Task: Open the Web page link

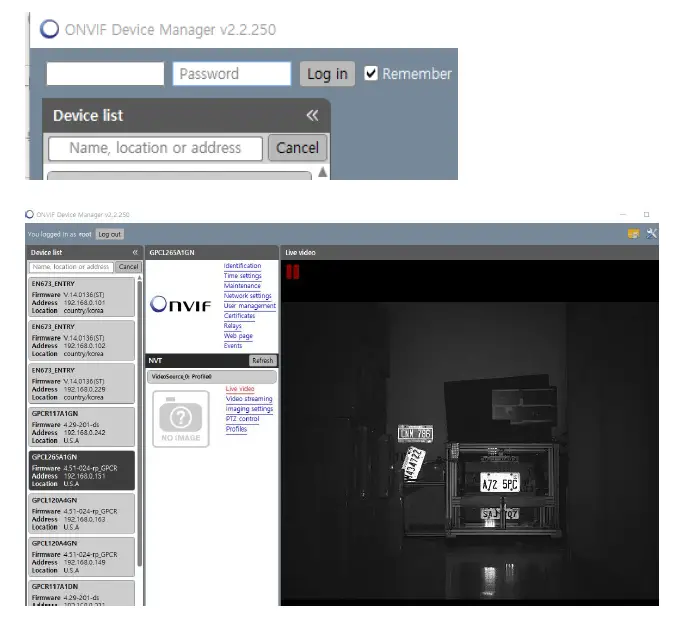Action: point(238,336)
